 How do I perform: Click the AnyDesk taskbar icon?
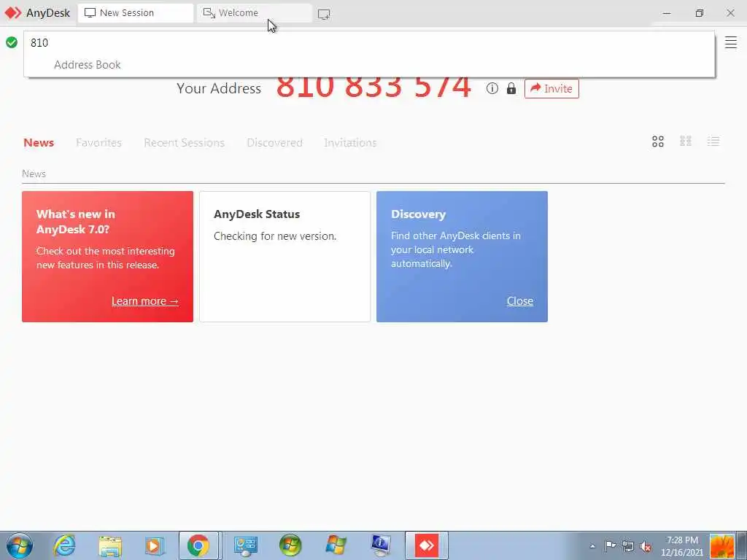[x=426, y=545]
